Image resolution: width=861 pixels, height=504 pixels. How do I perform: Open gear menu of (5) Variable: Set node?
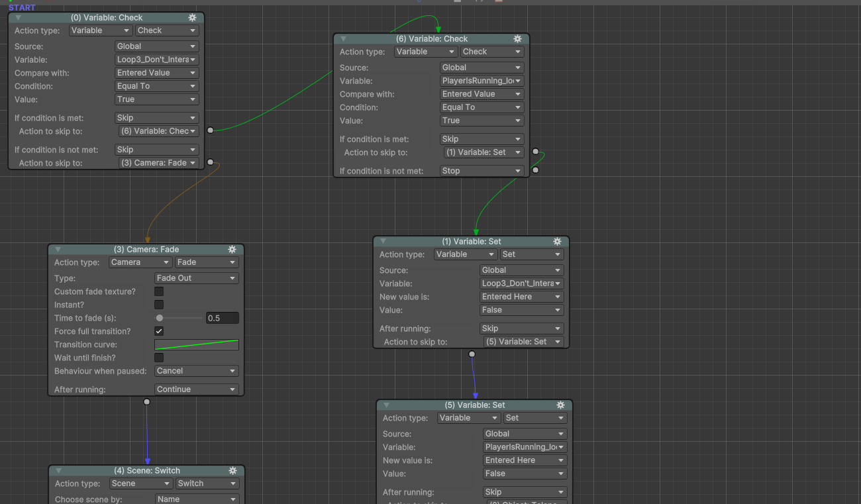560,405
